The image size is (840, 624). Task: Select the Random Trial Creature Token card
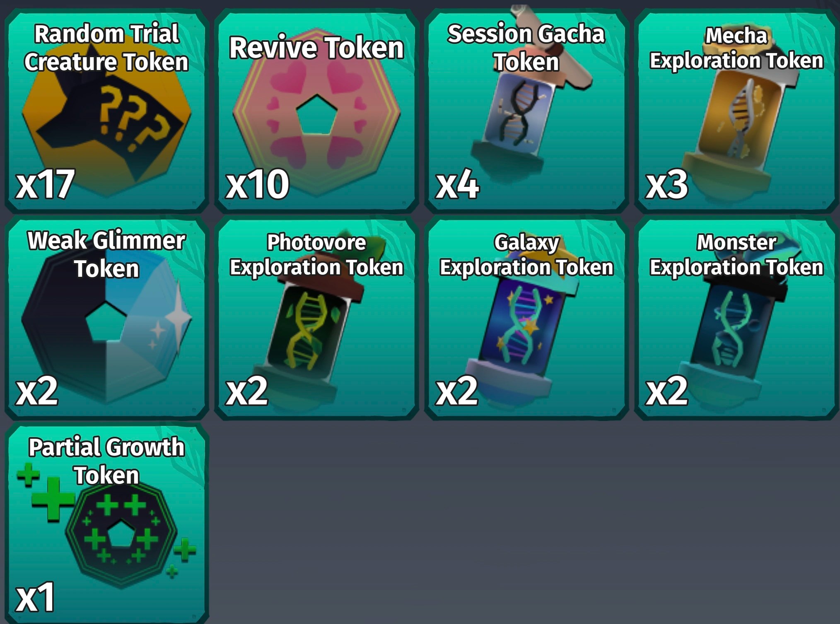click(106, 111)
